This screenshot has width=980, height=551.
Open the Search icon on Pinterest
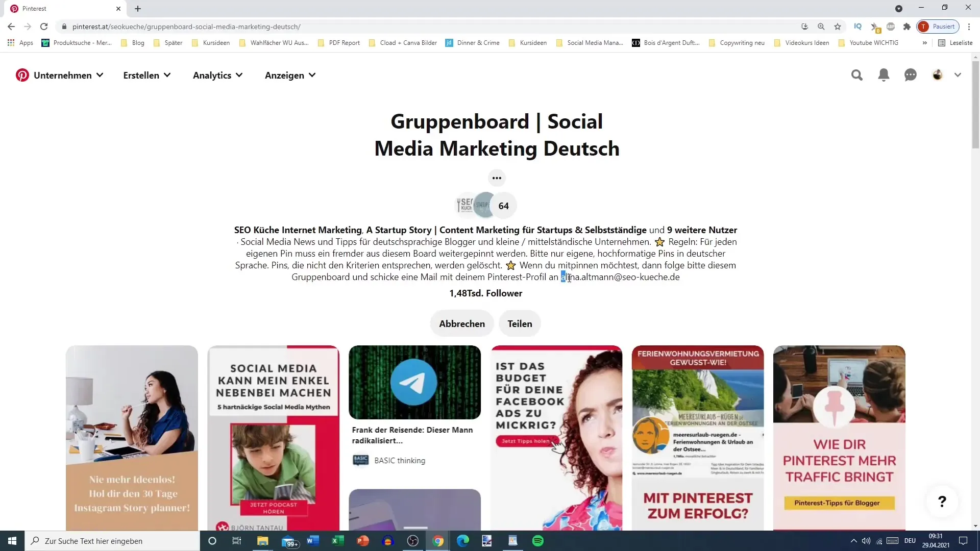pos(857,74)
